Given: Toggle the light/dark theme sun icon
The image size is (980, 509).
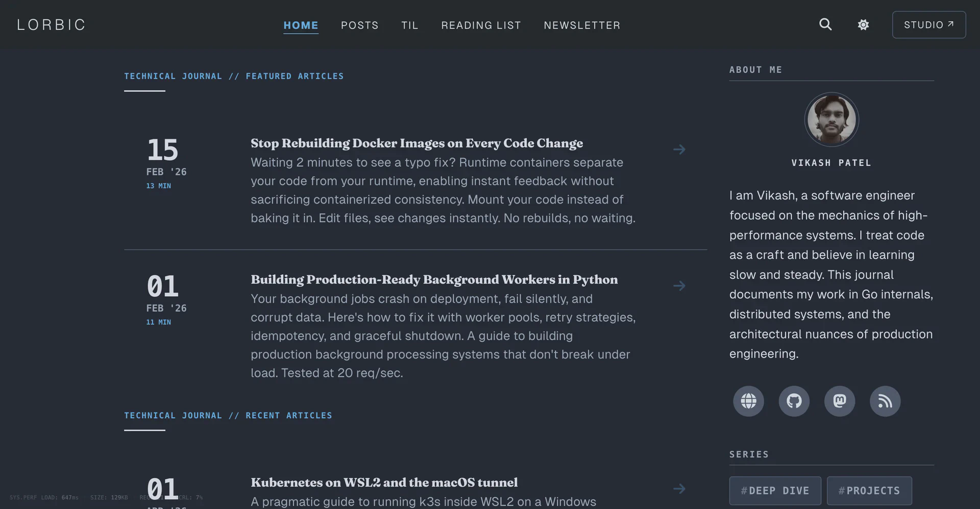Looking at the screenshot, I should 863,24.
